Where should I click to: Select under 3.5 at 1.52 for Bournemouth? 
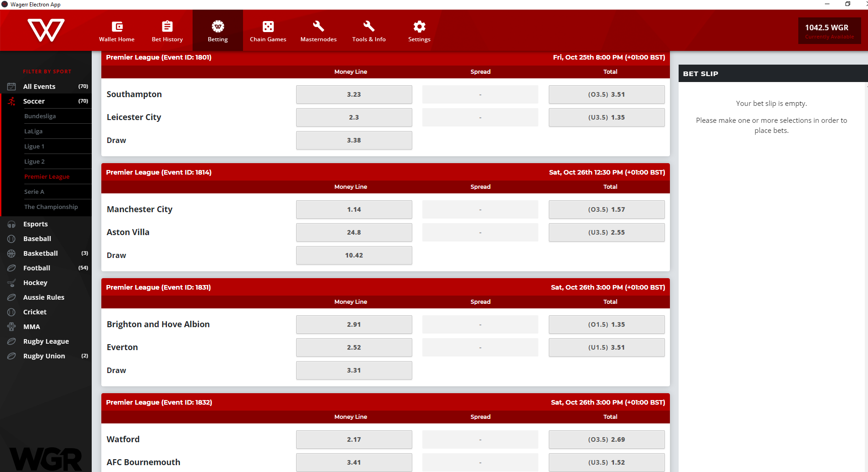click(x=607, y=462)
